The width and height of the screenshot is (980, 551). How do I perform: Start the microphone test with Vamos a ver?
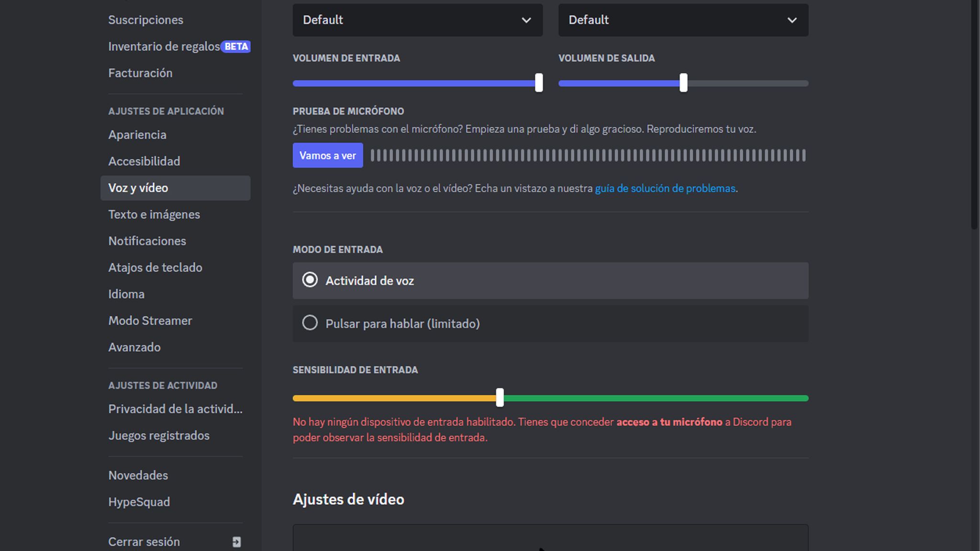[327, 155]
